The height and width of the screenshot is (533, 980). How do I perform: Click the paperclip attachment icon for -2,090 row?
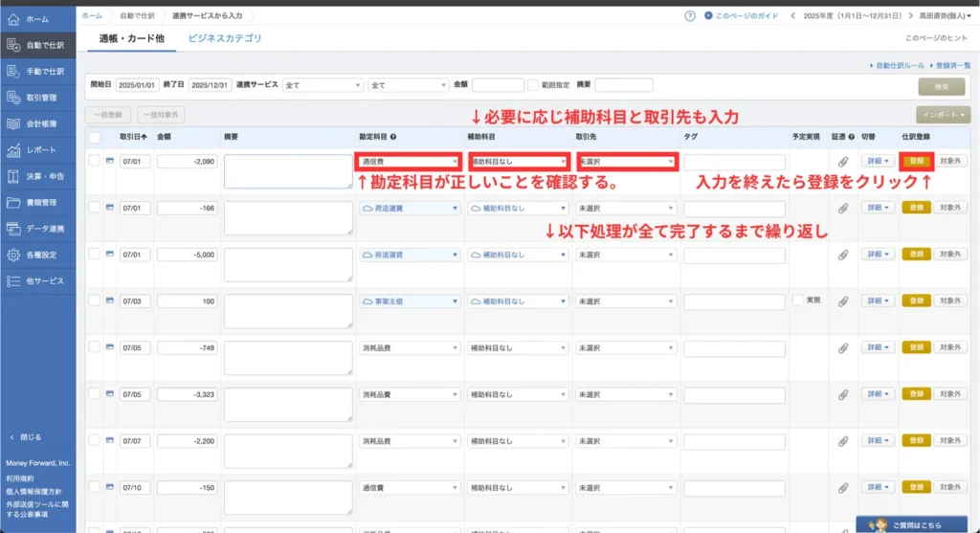tap(843, 162)
